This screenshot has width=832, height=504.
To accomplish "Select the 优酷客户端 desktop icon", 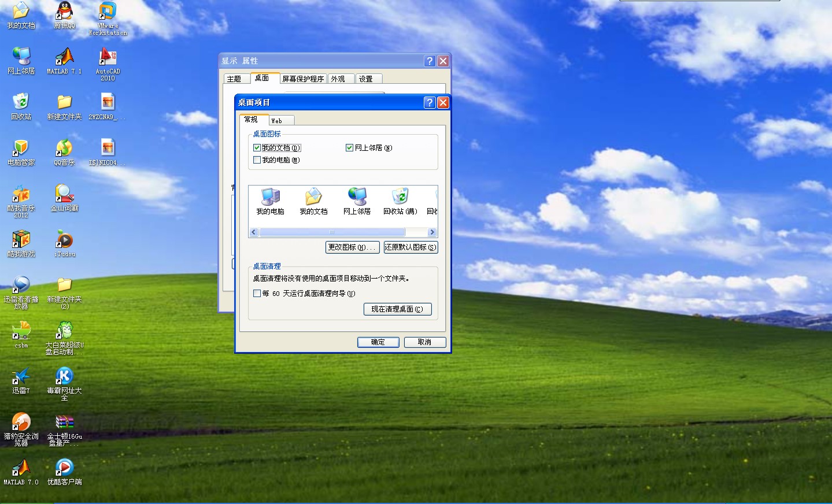I will point(64,472).
